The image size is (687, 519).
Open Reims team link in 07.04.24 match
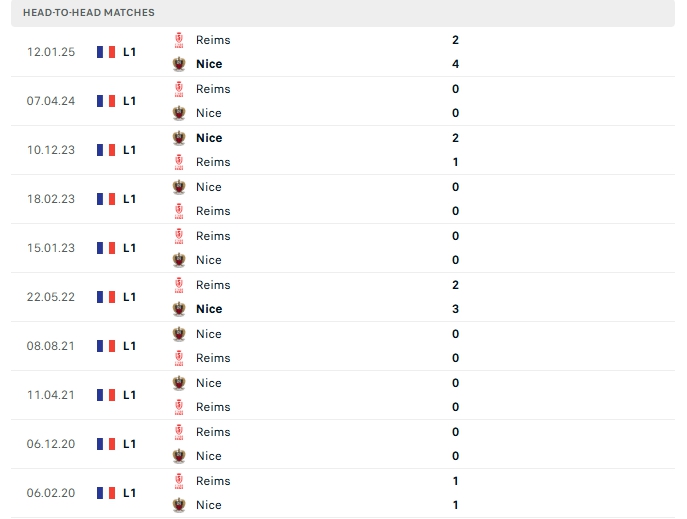click(213, 89)
